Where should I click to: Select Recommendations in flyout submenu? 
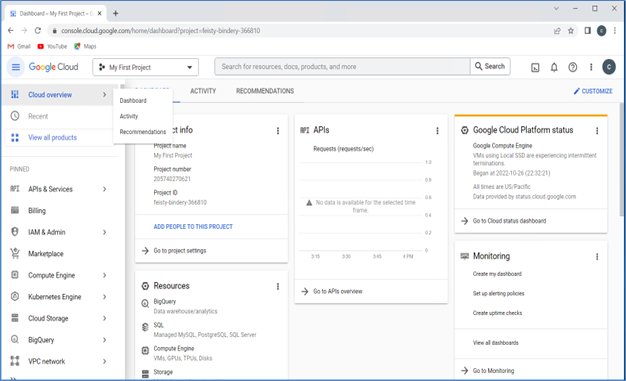point(143,132)
